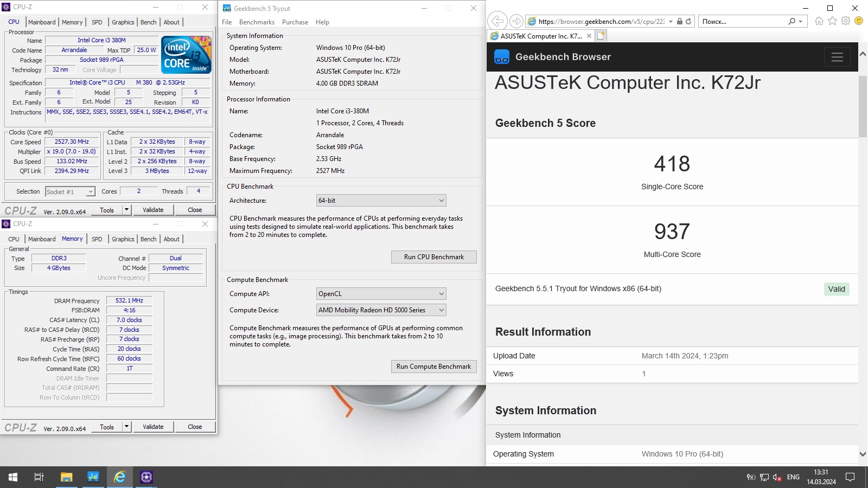This screenshot has width=868, height=488.
Task: Open the Geekbench Purchase menu
Action: coord(295,22)
